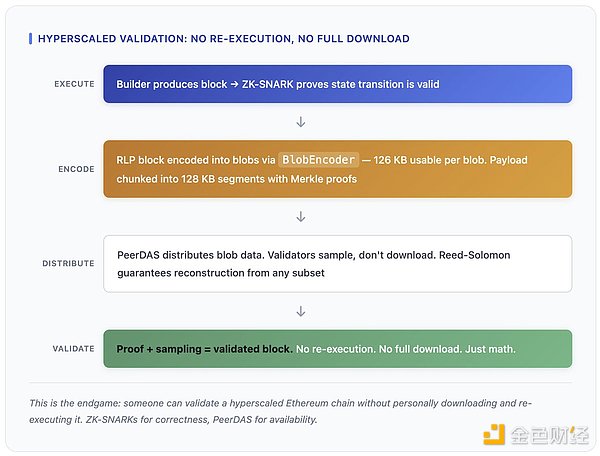This screenshot has height=456, width=600.
Task: Click the blue "Builder produces block" box
Action: (337, 84)
